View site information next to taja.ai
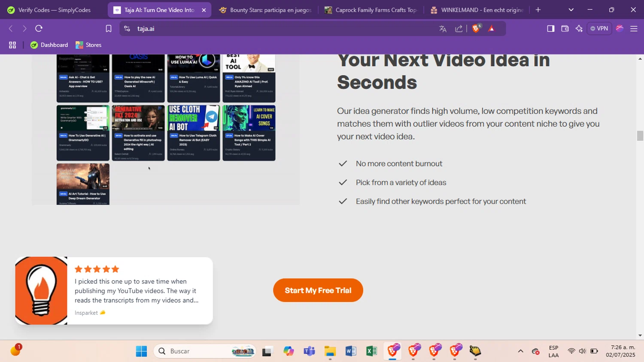Image resolution: width=644 pixels, height=362 pixels. [127, 29]
